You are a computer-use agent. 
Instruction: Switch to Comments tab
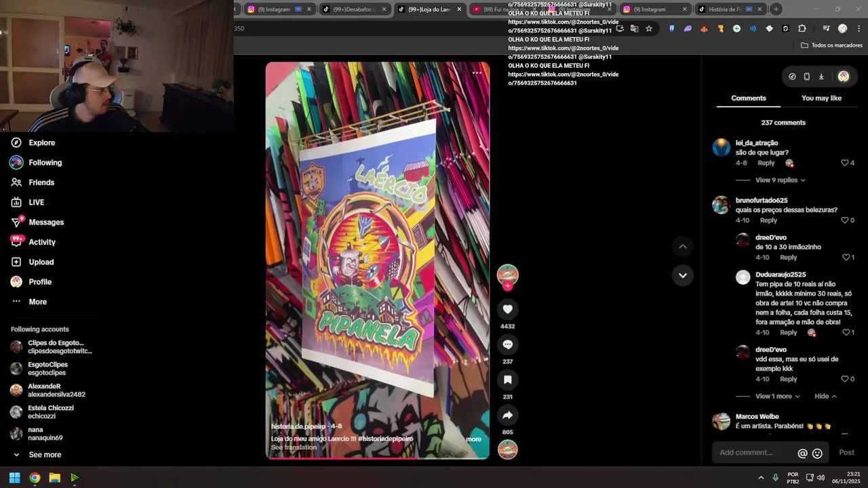click(x=749, y=98)
